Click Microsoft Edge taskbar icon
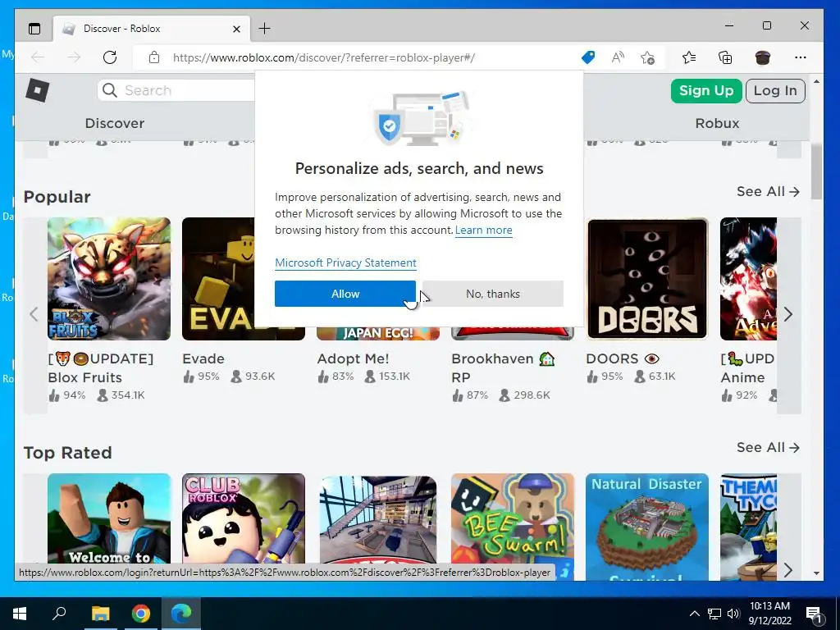 (x=181, y=614)
